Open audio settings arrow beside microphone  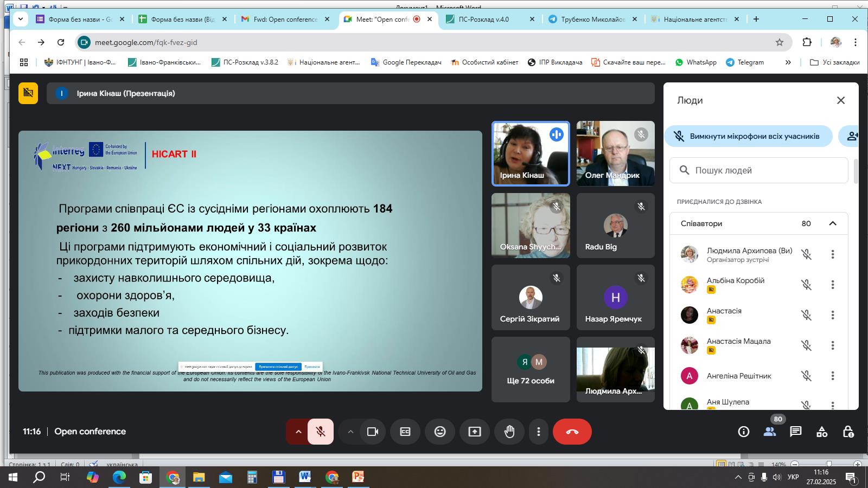coord(298,432)
